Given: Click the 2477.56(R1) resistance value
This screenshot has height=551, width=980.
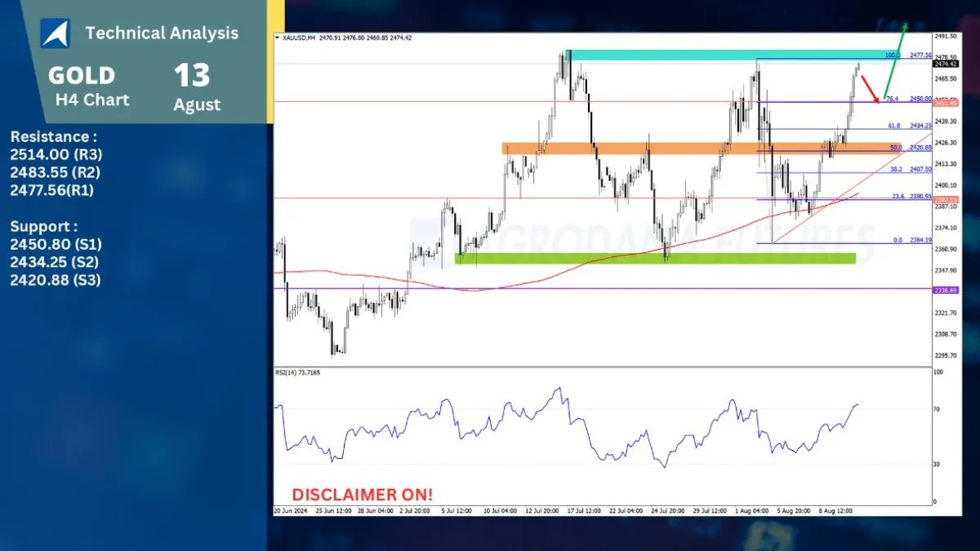Looking at the screenshot, I should (54, 190).
